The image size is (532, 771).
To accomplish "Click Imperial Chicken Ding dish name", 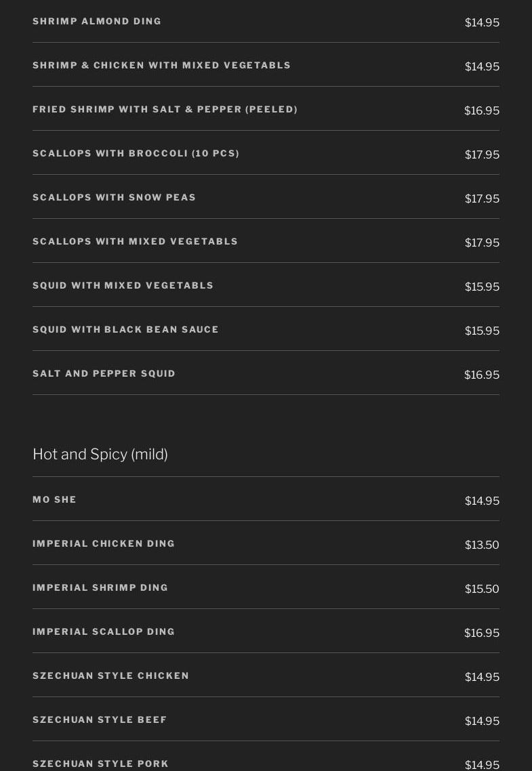I will [104, 544].
